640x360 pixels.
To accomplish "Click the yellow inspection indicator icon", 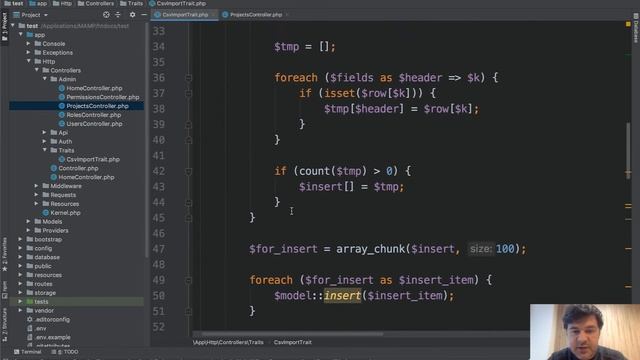I will click(628, 24).
